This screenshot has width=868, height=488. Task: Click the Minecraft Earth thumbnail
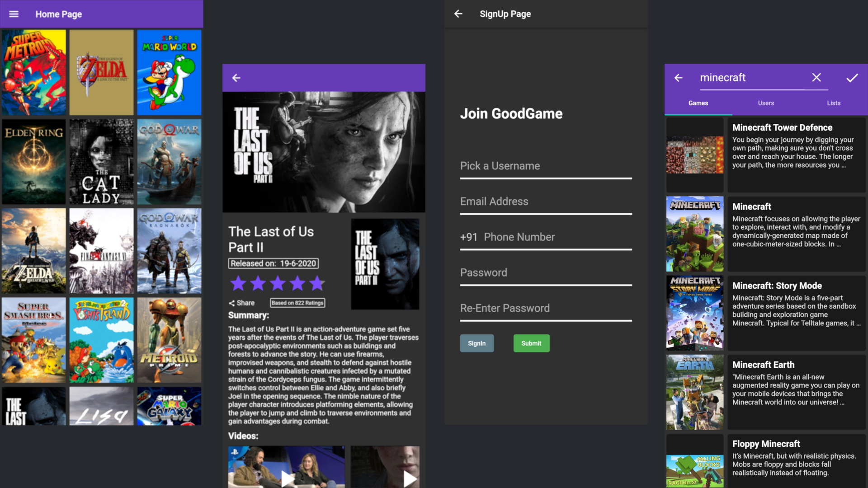coord(695,392)
